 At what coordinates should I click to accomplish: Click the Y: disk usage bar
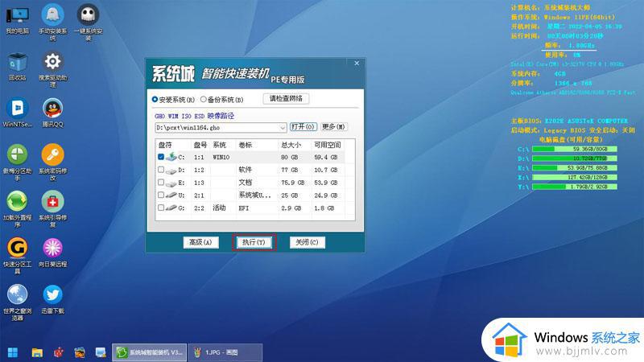point(574,187)
